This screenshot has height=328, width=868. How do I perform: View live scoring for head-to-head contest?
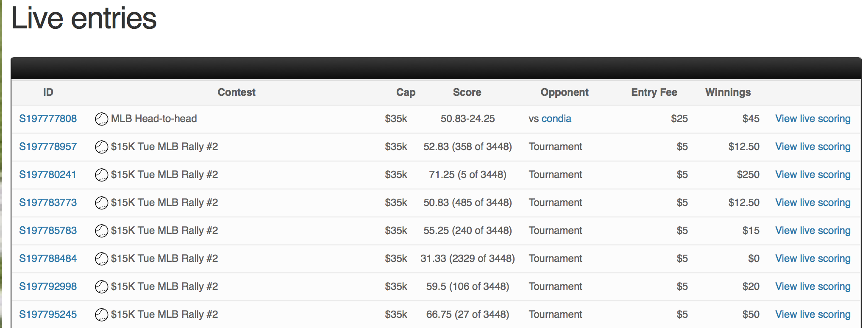[x=812, y=119]
